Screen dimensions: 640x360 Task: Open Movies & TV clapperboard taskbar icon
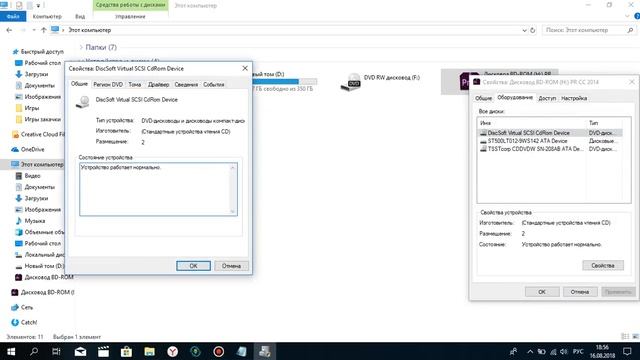tap(103, 351)
